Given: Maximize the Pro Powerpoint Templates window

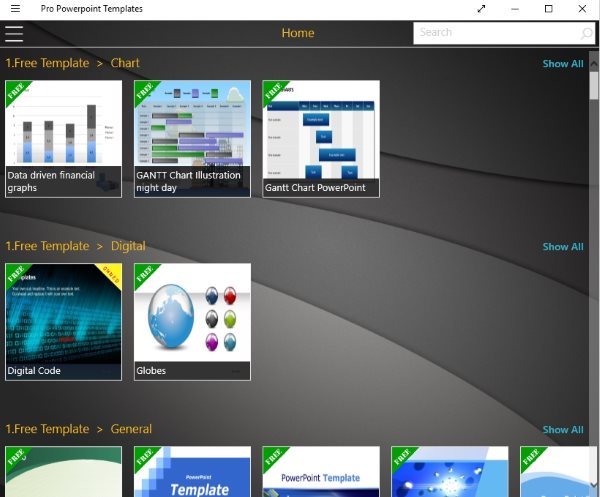Looking at the screenshot, I should [x=548, y=8].
